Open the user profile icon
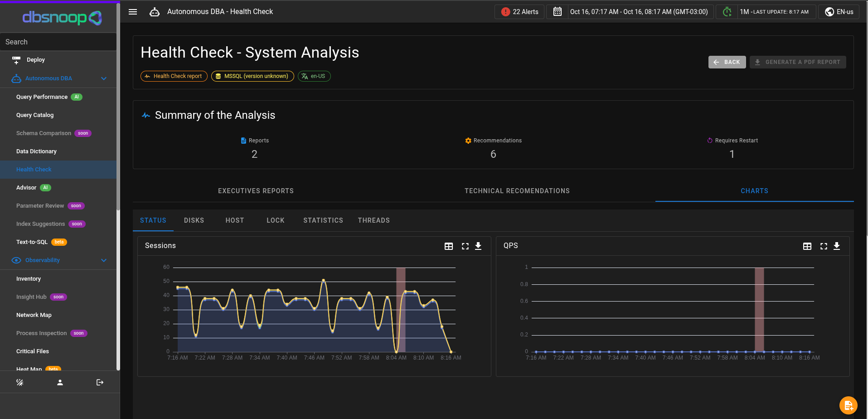This screenshot has width=868, height=419. point(60,382)
